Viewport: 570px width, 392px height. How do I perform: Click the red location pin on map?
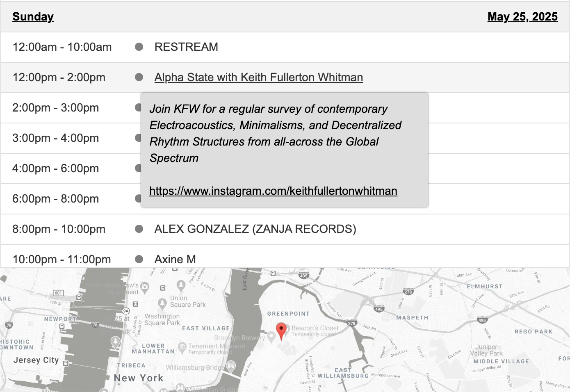(281, 330)
